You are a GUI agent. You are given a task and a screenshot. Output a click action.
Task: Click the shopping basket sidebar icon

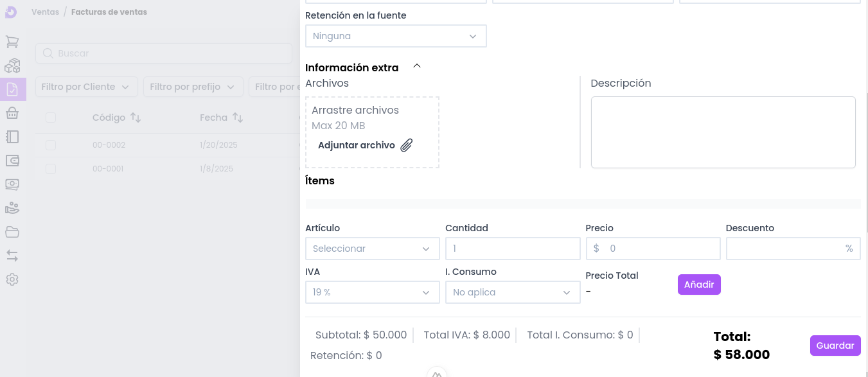pyautogui.click(x=12, y=113)
